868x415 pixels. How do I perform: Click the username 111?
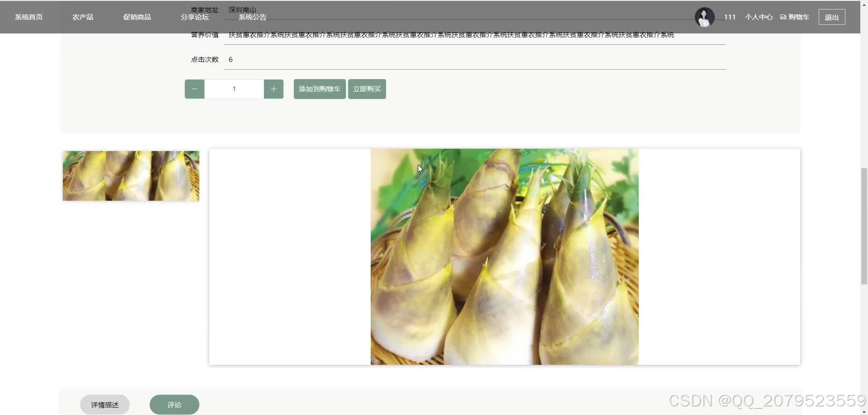[x=730, y=17]
